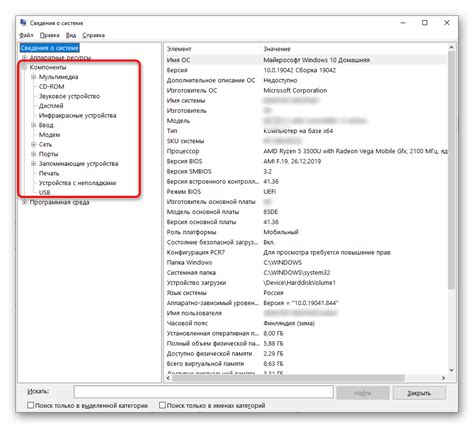Click the System Information title bar icon
The width and height of the screenshot is (474, 428).
pyautogui.click(x=23, y=22)
